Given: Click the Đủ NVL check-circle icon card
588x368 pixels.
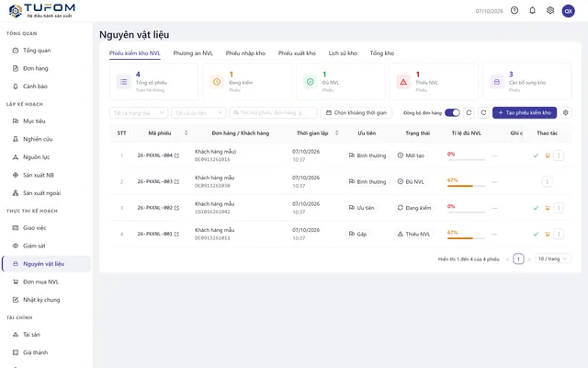Looking at the screenshot, I should (311, 82).
